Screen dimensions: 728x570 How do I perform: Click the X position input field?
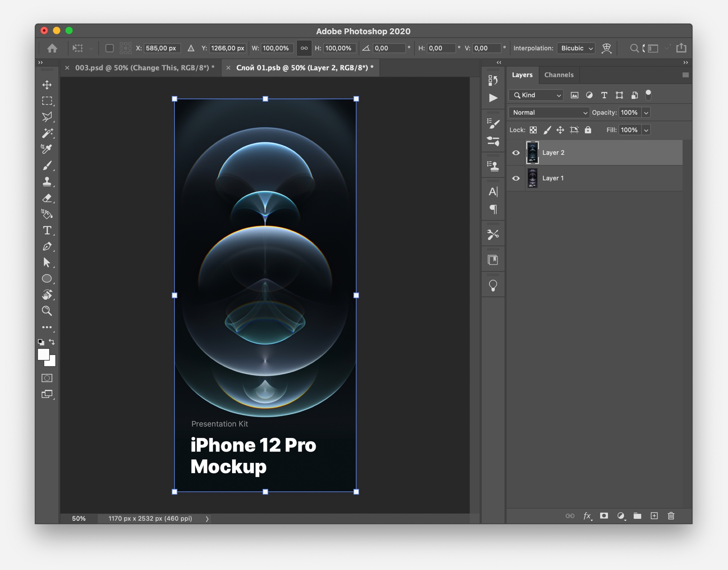(162, 48)
